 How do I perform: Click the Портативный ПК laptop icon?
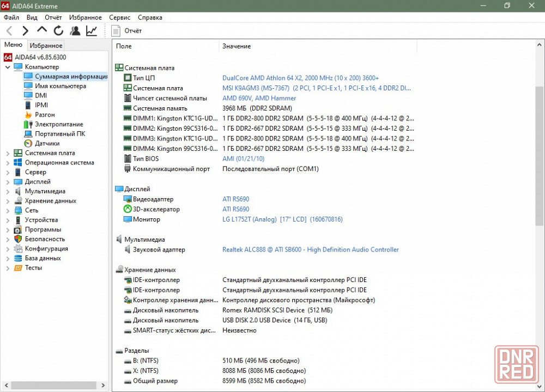coord(28,134)
